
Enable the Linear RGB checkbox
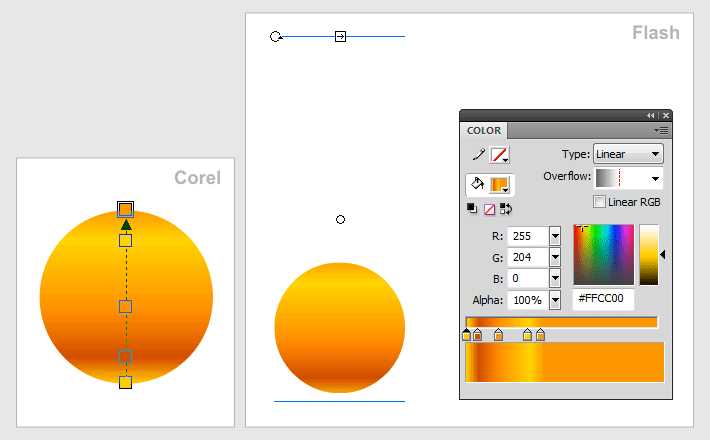[x=599, y=201]
